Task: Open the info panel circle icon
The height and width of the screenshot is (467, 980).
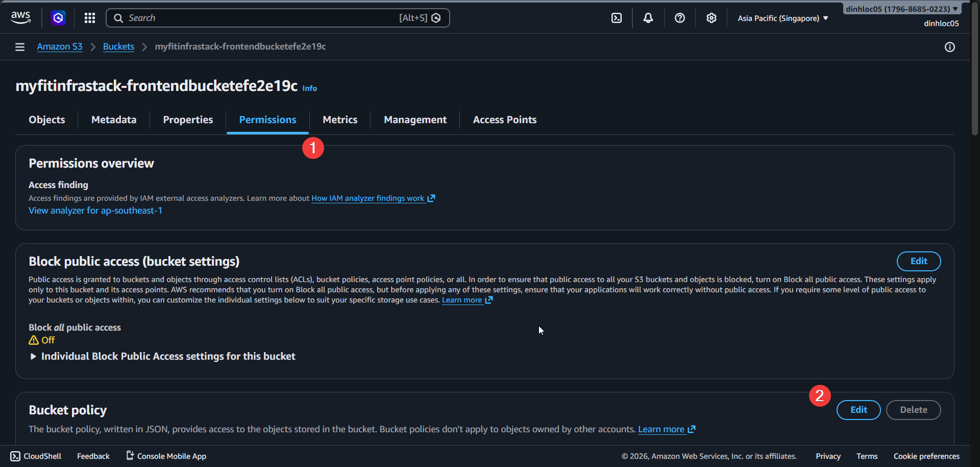Action: [x=949, y=47]
